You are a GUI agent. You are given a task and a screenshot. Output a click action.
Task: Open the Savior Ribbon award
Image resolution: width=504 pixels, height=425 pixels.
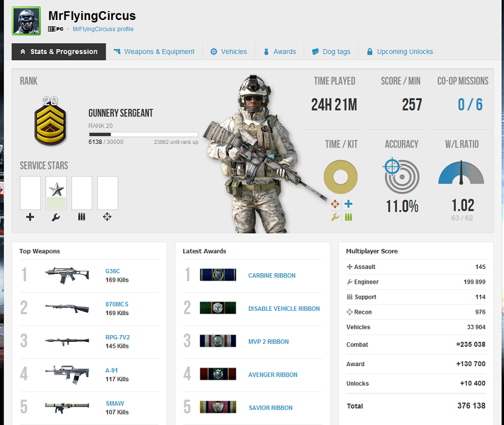tap(271, 408)
